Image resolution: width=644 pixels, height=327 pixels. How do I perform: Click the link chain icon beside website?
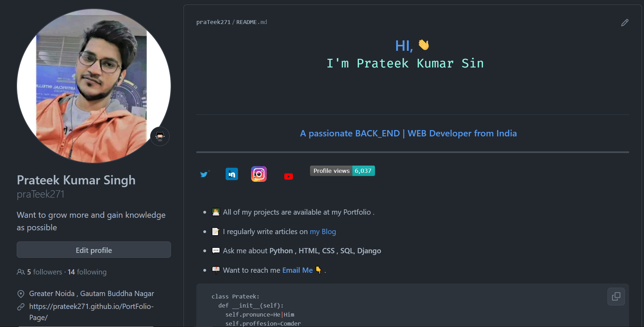(21, 306)
